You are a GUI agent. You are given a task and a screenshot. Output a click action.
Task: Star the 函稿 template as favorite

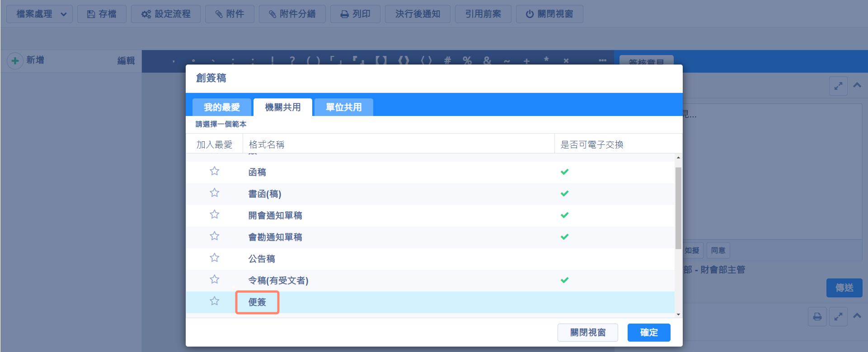click(x=214, y=171)
